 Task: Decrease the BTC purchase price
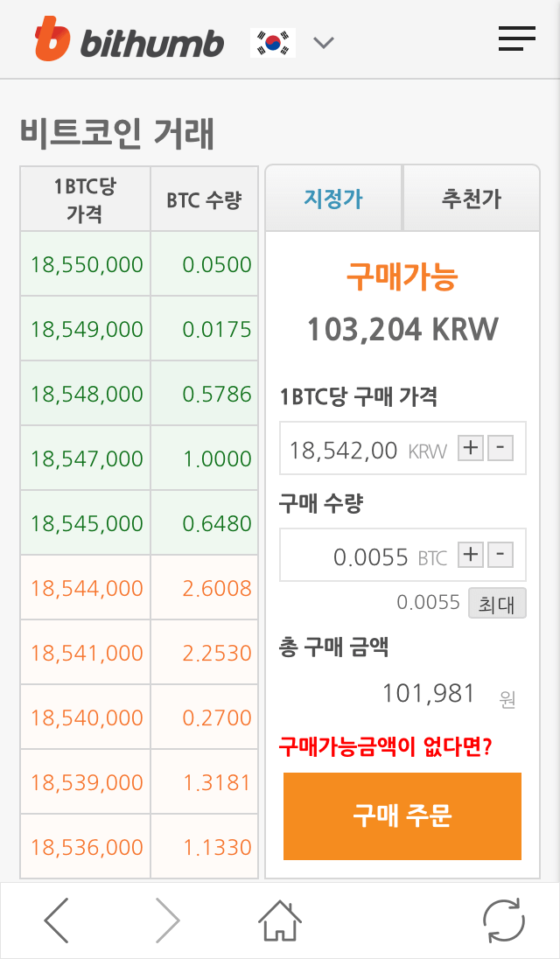tap(500, 447)
